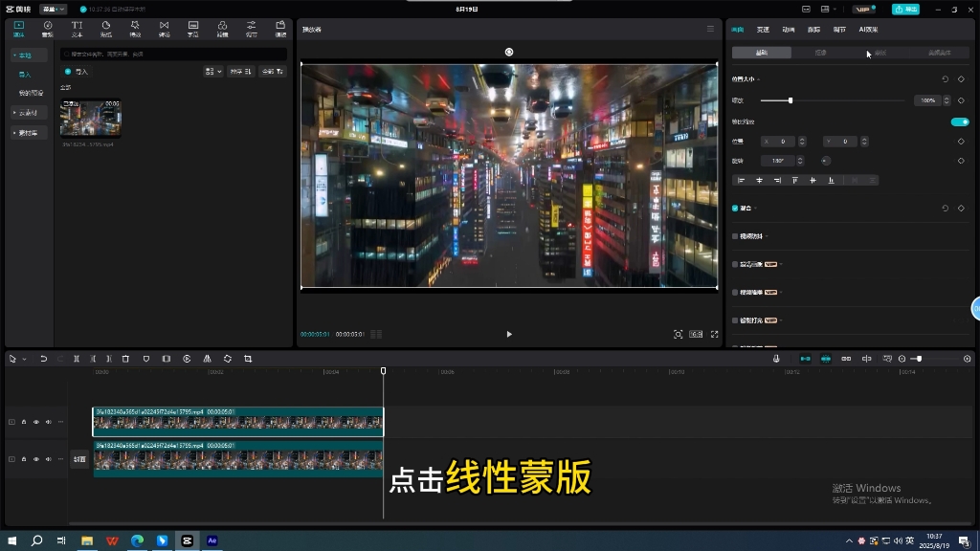Click the 导入 import button

[77, 72]
